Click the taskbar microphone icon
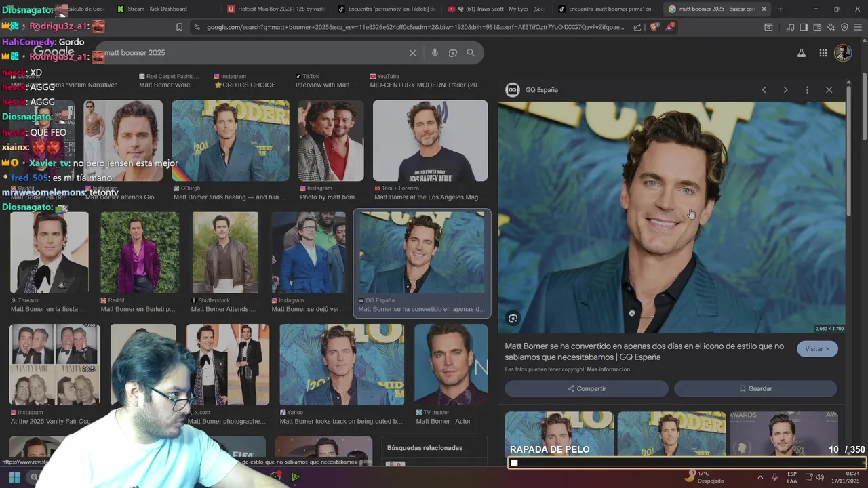The height and width of the screenshot is (488, 868). click(774, 477)
